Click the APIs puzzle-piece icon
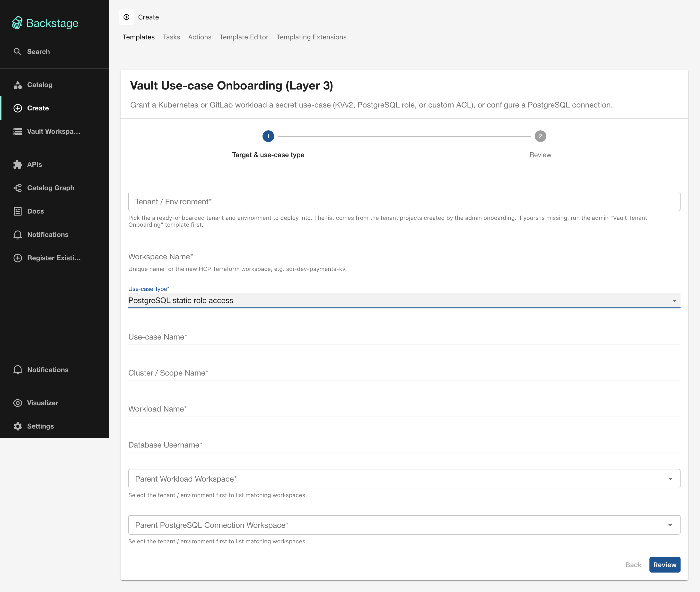 coord(17,164)
